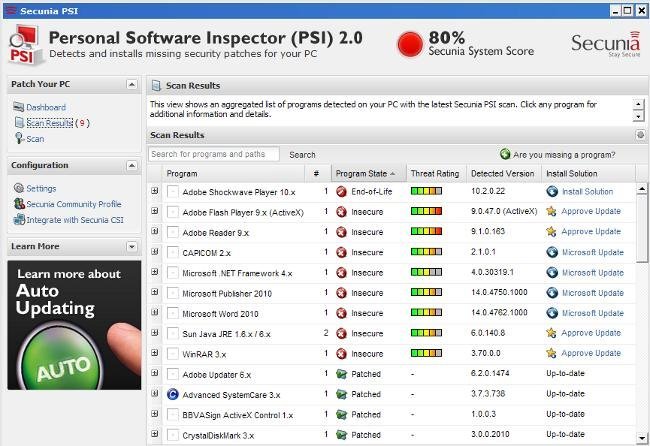Click the globe icon beside Install Solution
Screen dimensions: 650x446
pyautogui.click(x=552, y=191)
